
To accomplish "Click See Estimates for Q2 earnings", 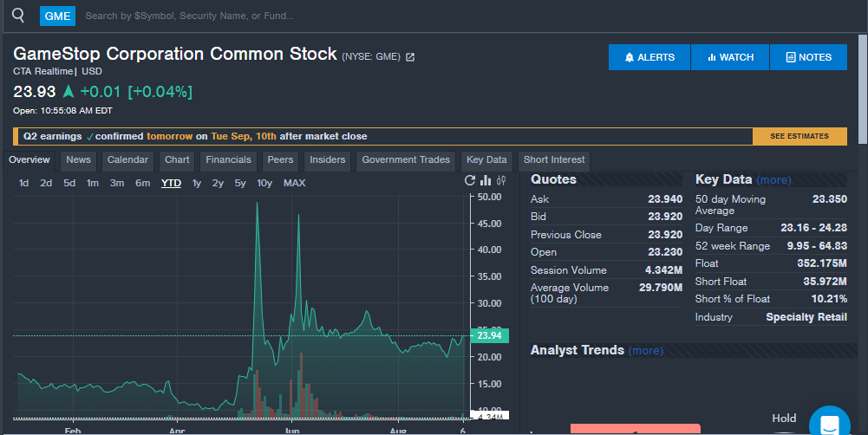I will point(799,136).
